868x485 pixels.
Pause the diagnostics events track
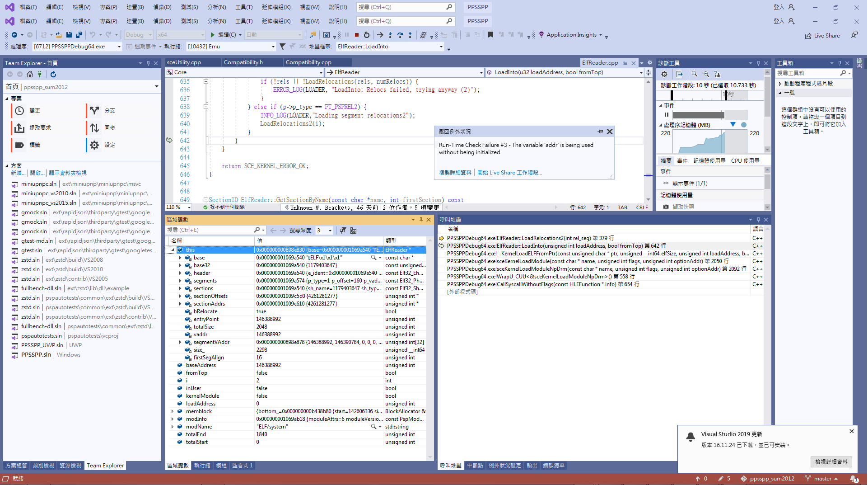[x=667, y=115]
